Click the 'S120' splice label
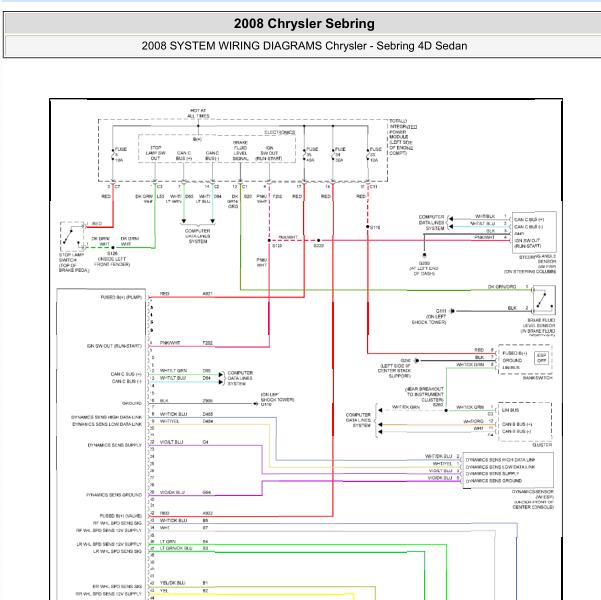This screenshot has width=601, height=600. (x=277, y=246)
